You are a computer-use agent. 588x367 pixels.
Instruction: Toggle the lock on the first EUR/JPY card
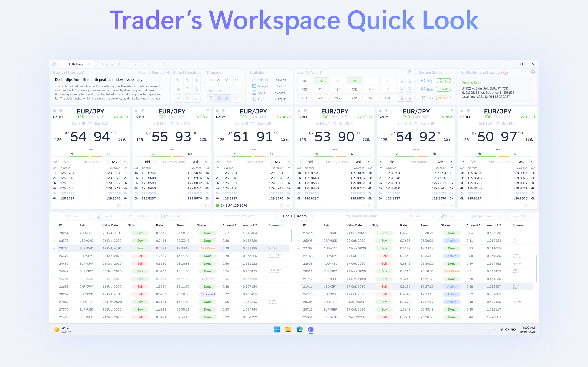[x=54, y=110]
